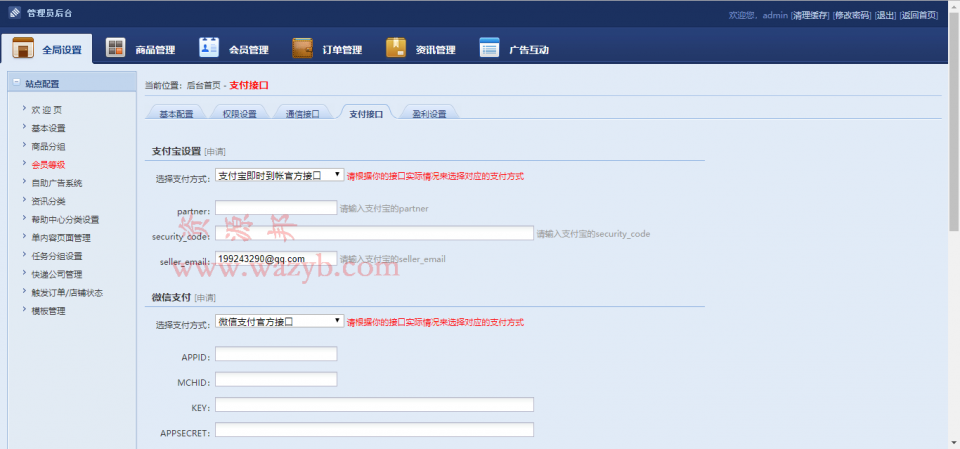Click the 退出 logout link

tap(885, 15)
